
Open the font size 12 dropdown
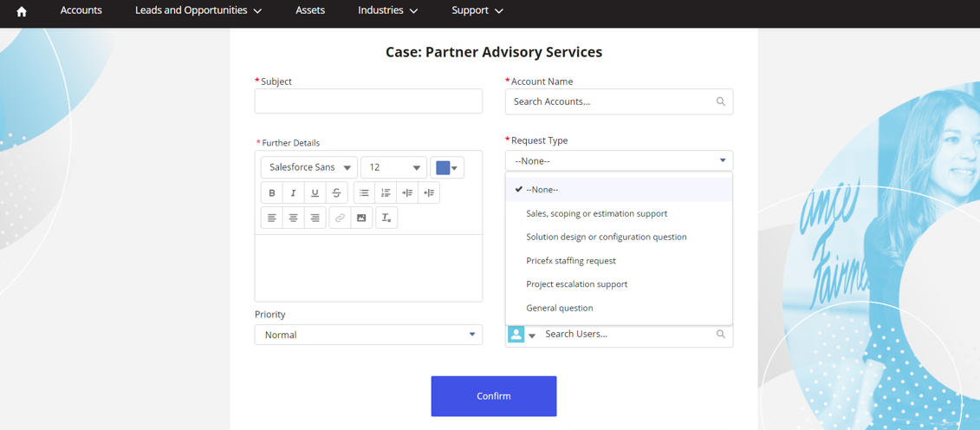click(x=394, y=167)
